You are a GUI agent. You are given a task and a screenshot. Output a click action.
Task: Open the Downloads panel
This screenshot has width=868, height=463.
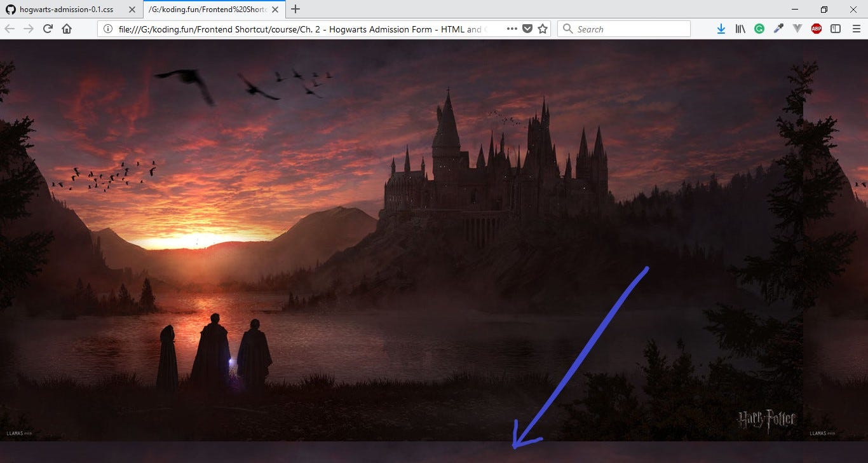pyautogui.click(x=721, y=29)
